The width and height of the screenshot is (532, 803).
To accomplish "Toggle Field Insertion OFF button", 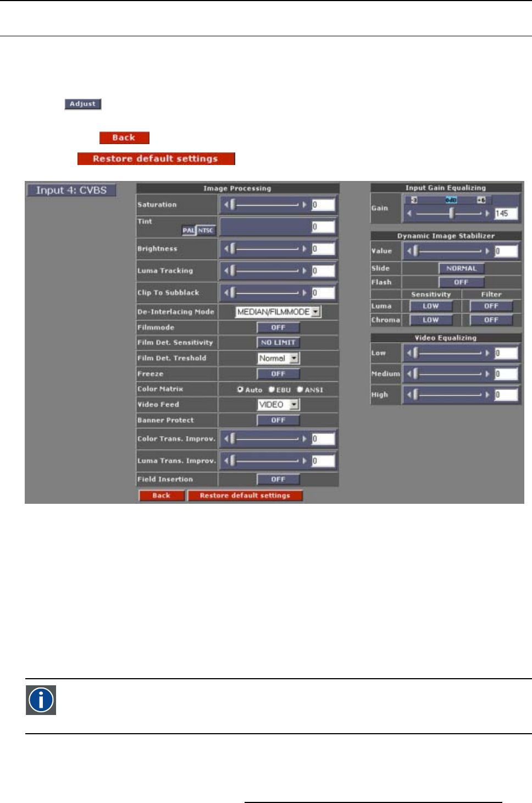I will 278,480.
